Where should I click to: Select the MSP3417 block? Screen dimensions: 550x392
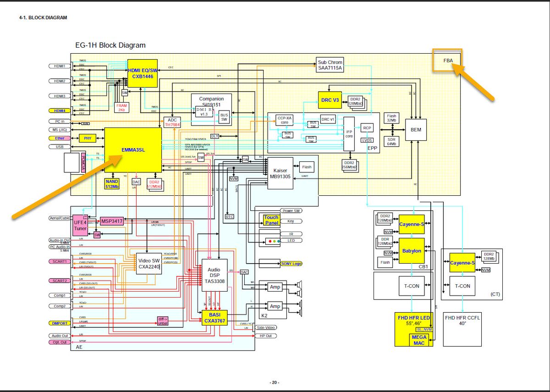coord(112,221)
